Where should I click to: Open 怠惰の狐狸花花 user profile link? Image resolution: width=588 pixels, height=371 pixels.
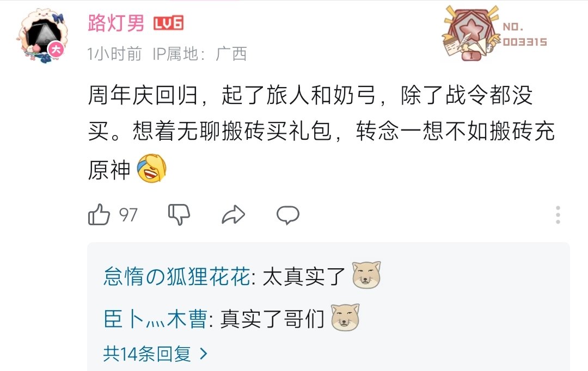pos(176,277)
